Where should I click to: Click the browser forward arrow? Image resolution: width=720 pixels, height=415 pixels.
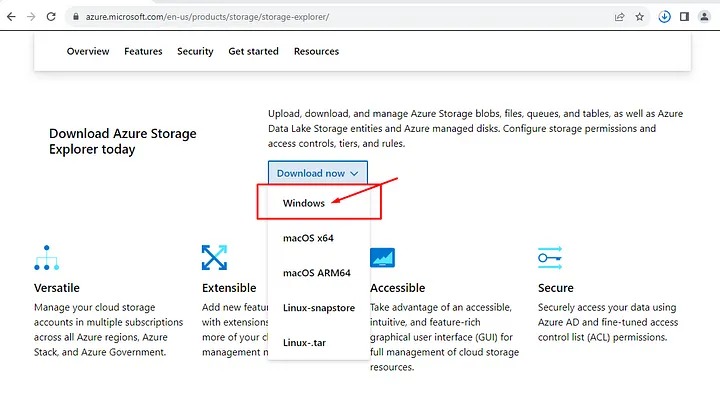point(32,16)
